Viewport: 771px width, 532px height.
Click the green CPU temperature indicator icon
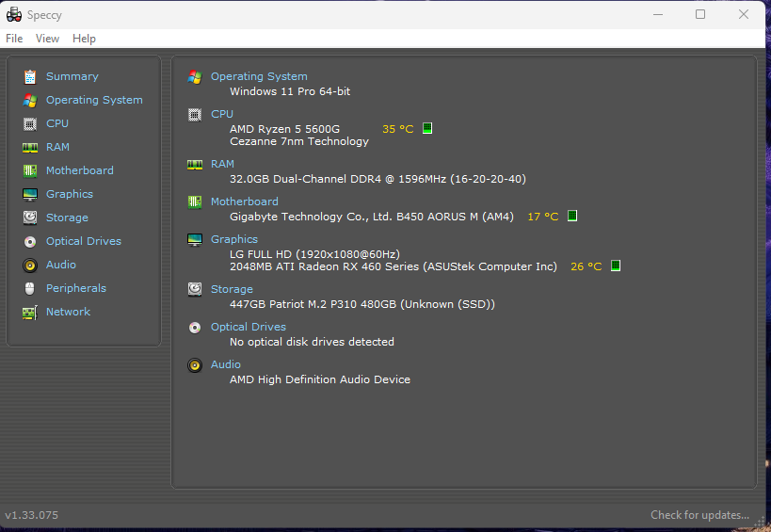427,128
